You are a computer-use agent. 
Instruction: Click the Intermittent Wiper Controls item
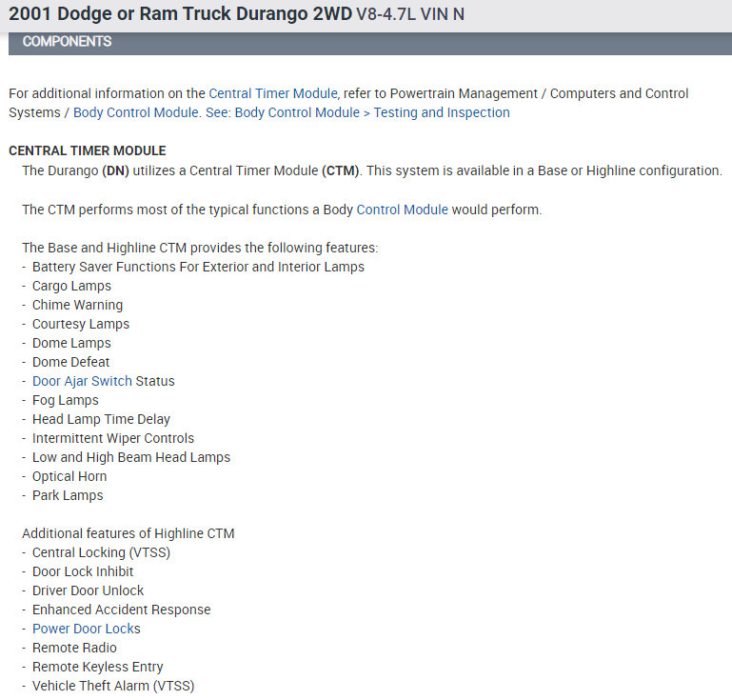113,438
